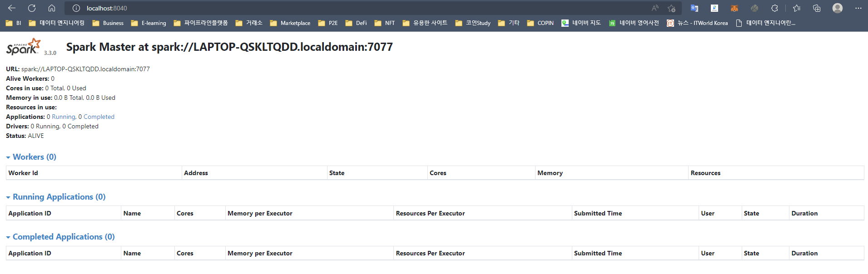Open the 파이프라인플랫폼 bookmark folder
The width and height of the screenshot is (868, 274).
201,23
